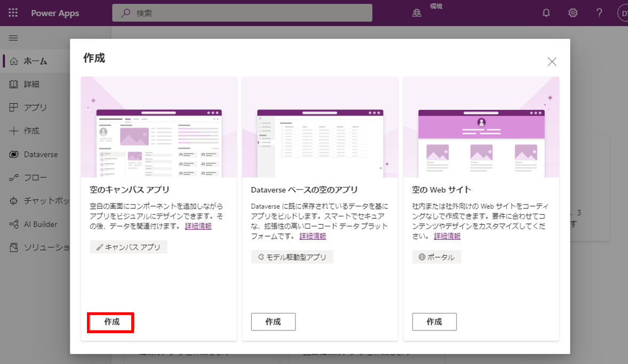Image resolution: width=628 pixels, height=364 pixels.
Task: Click the キャンバス アプリ tag
Action: [x=129, y=247]
